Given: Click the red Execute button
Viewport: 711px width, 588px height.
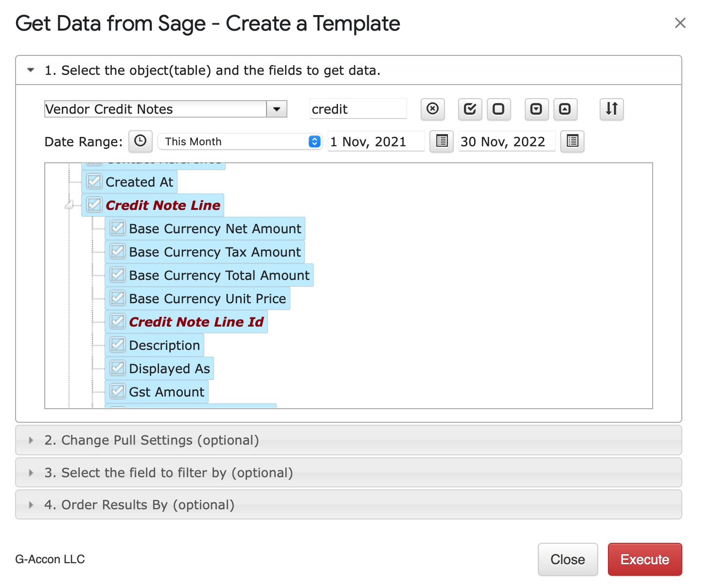Looking at the screenshot, I should (644, 559).
